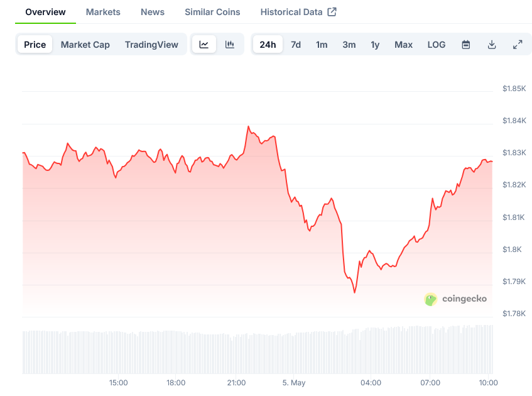Switch to the bar chart view icon

click(229, 45)
